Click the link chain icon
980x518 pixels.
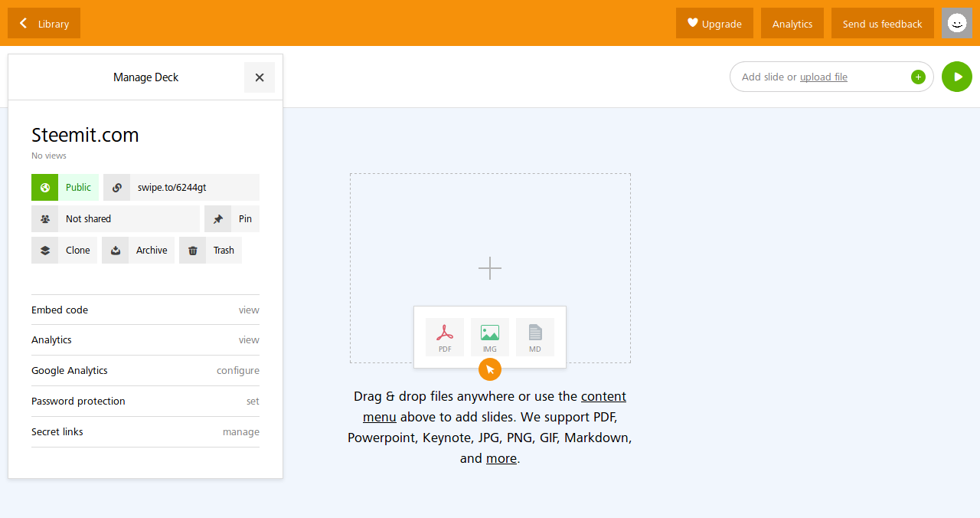point(116,188)
